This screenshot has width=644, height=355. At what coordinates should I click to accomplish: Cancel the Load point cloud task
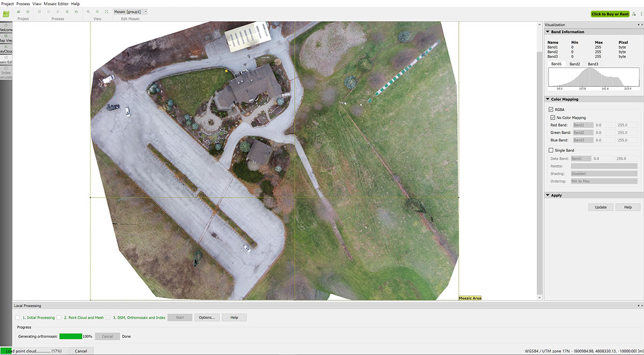(80, 351)
